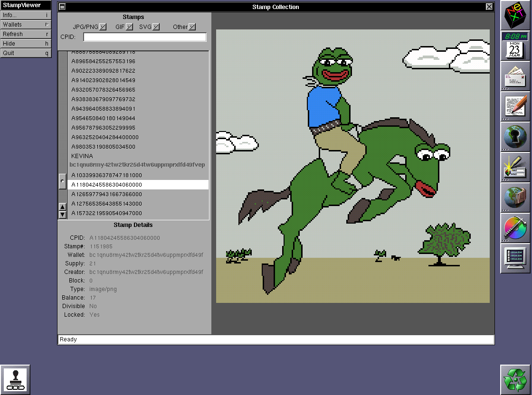Select stamp A943964058833894091
Image resolution: width=532 pixels, height=395 pixels.
tap(138, 109)
